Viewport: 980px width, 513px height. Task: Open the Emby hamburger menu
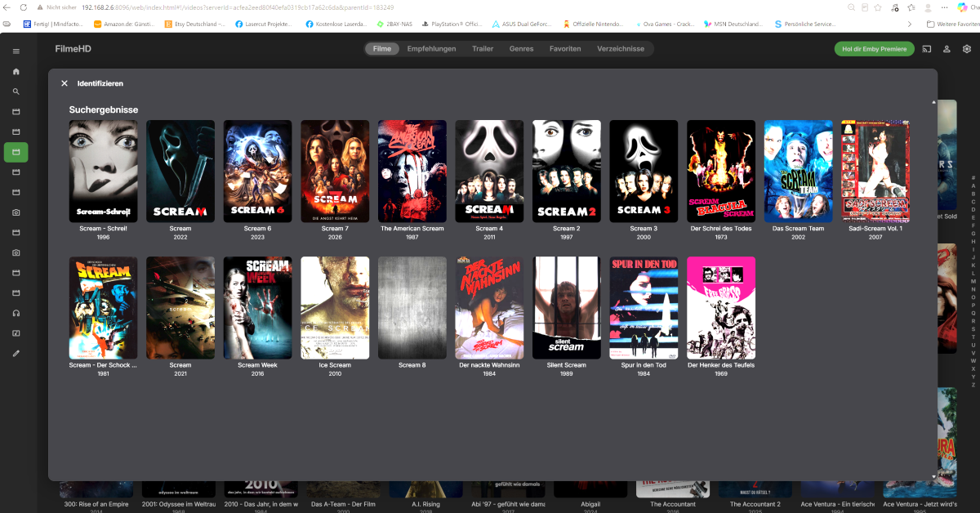16,51
